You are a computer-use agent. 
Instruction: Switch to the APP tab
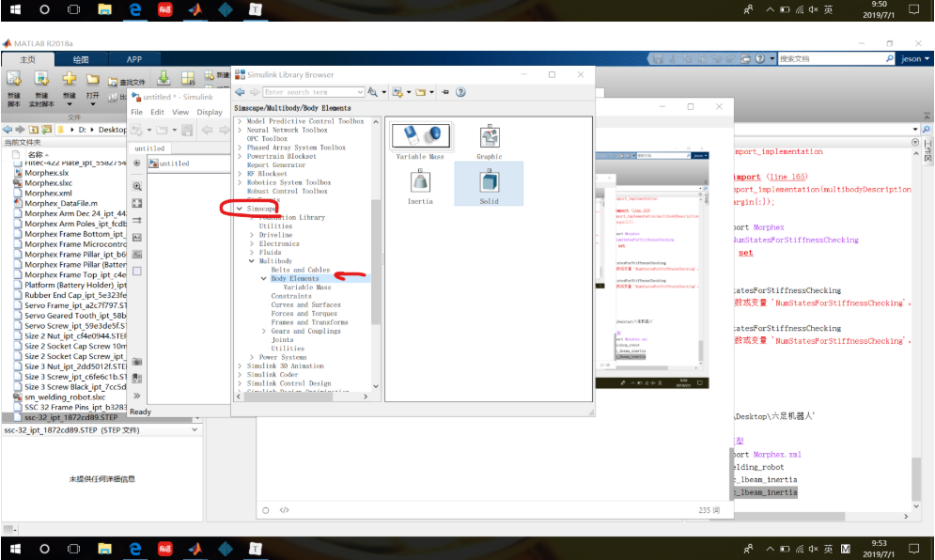(x=134, y=59)
